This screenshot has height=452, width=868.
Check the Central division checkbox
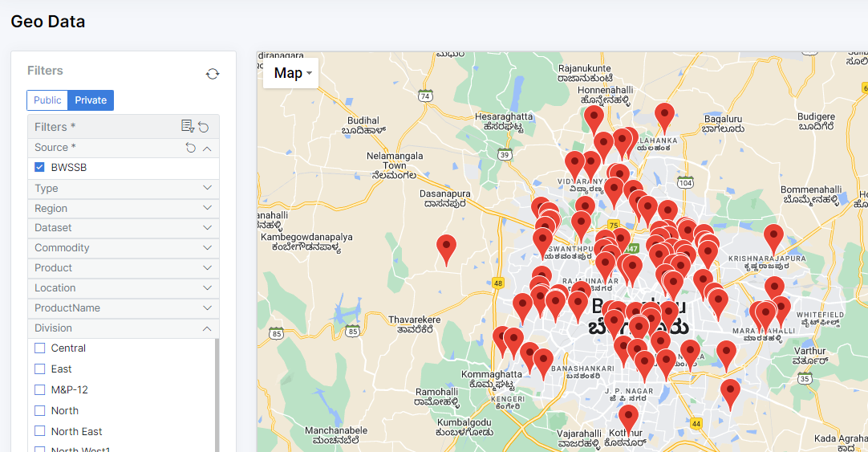(x=39, y=348)
